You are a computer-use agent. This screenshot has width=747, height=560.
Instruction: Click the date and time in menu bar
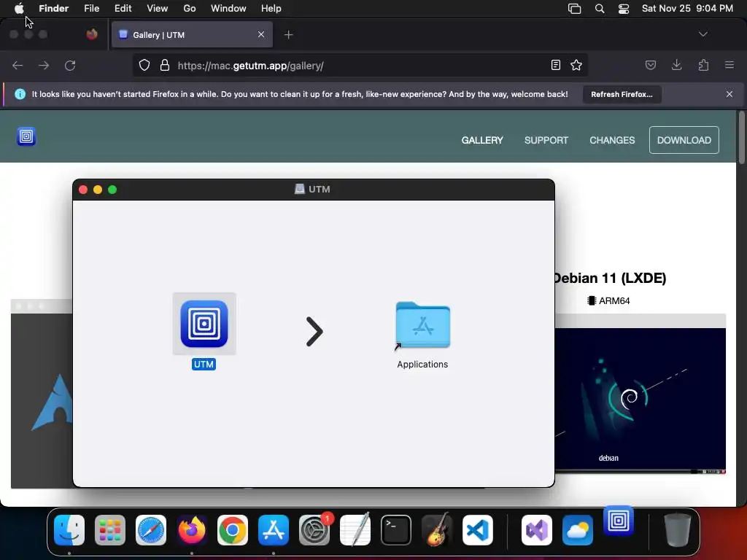pyautogui.click(x=687, y=9)
